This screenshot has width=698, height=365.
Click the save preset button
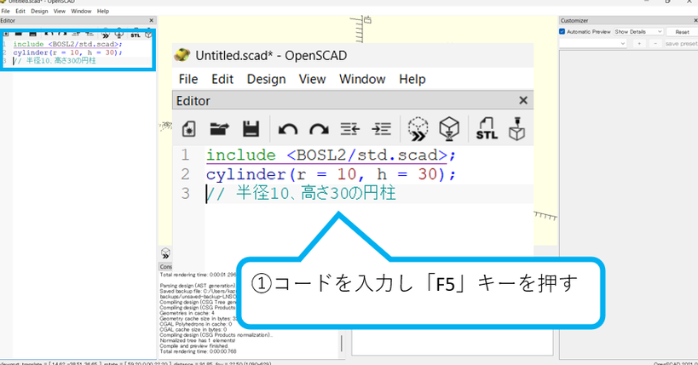click(x=681, y=44)
